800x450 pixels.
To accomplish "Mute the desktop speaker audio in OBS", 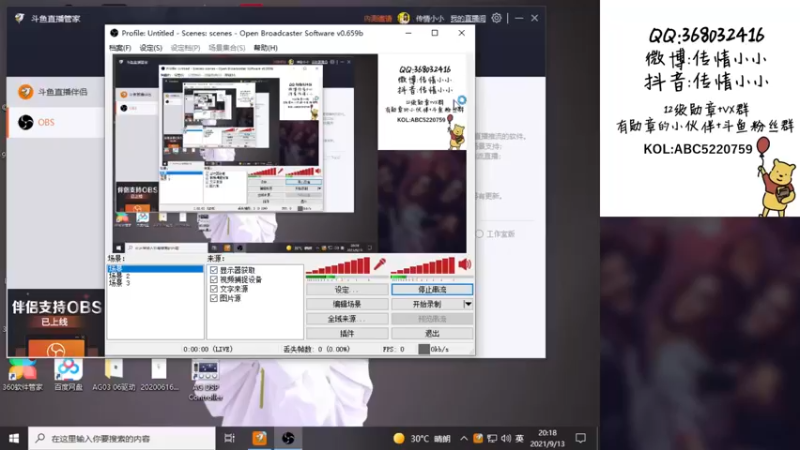I will click(465, 264).
